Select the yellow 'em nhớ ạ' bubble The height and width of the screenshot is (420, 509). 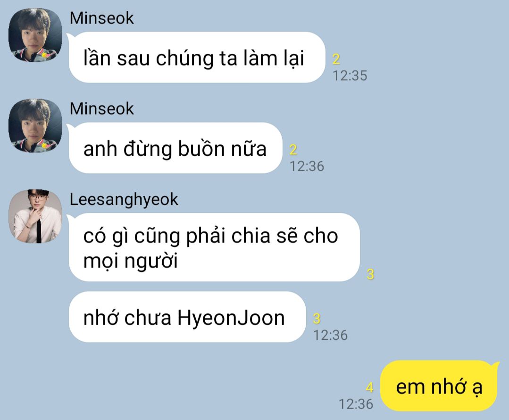click(x=439, y=386)
